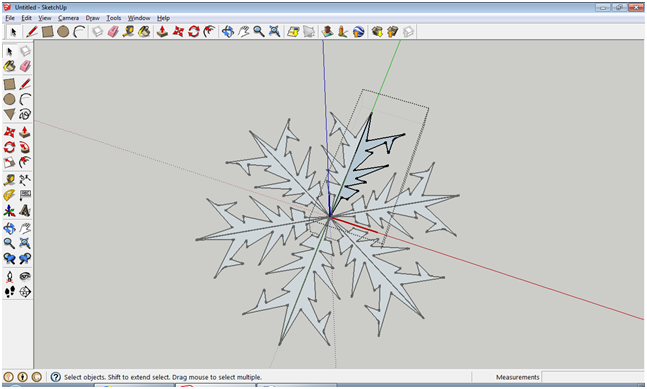Click the Measurements input box
This screenshot has width=647, height=389.
593,377
